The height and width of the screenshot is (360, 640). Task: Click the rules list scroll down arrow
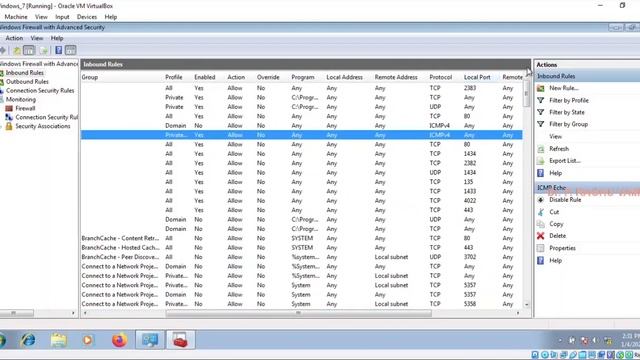(527, 304)
